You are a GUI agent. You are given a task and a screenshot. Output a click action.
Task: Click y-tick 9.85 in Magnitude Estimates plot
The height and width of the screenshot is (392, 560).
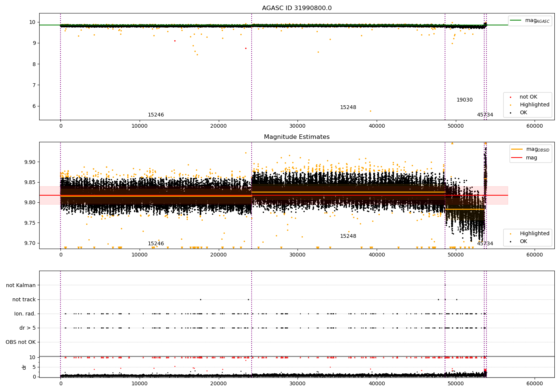point(30,183)
